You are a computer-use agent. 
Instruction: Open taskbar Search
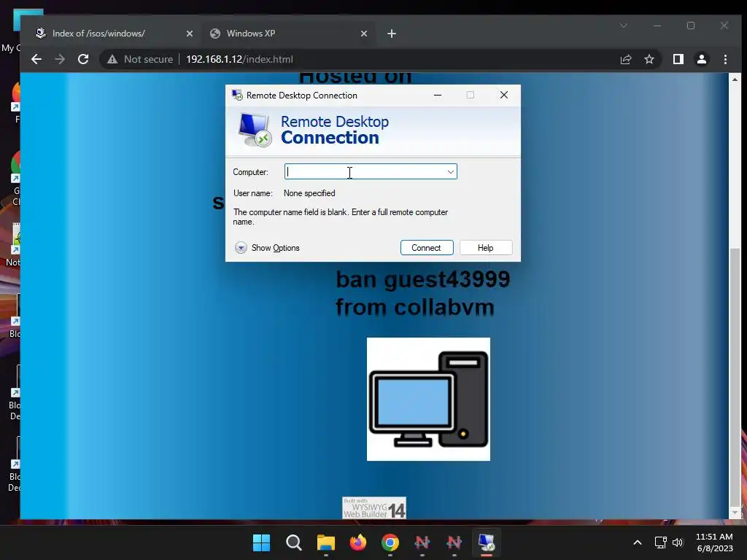[293, 542]
